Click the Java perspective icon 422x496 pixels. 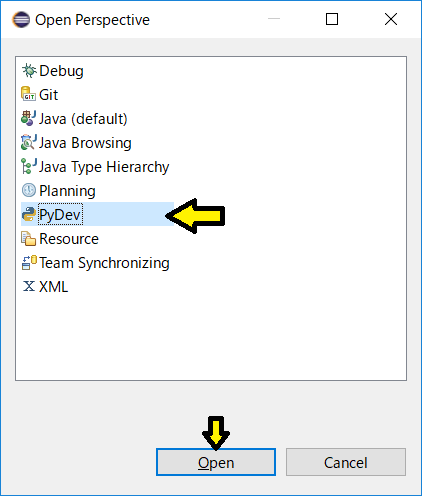coord(29,119)
